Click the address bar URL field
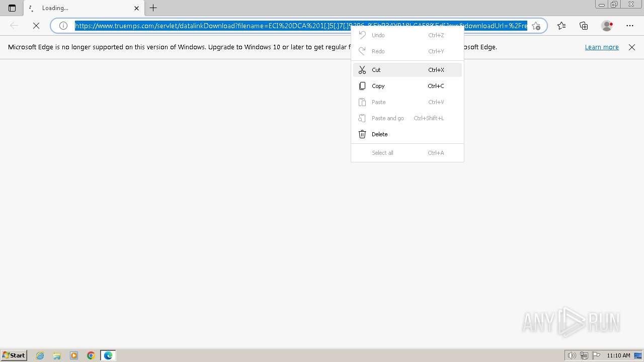 pyautogui.click(x=301, y=26)
